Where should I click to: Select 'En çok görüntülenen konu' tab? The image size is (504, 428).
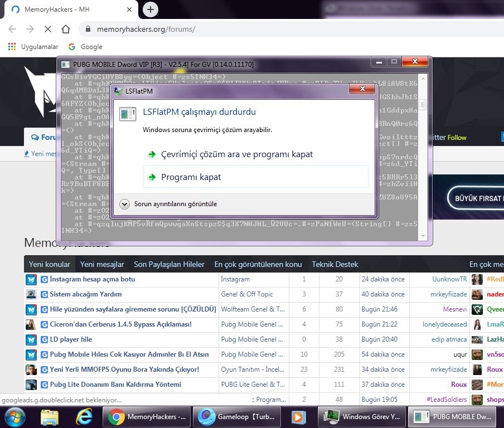[258, 265]
